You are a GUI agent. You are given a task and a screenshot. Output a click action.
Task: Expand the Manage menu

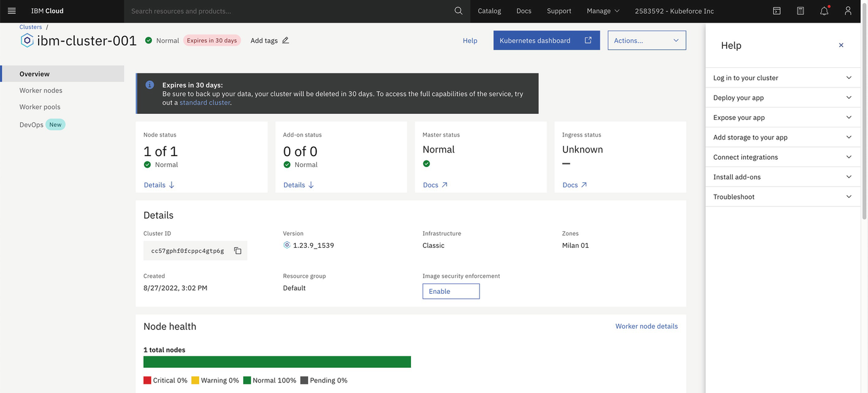pos(603,11)
